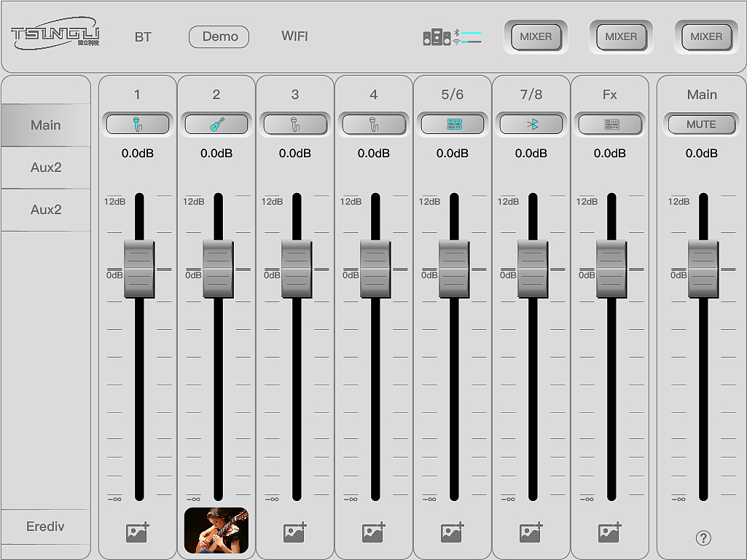Add image to channel 3
The image size is (747, 560).
click(x=295, y=532)
